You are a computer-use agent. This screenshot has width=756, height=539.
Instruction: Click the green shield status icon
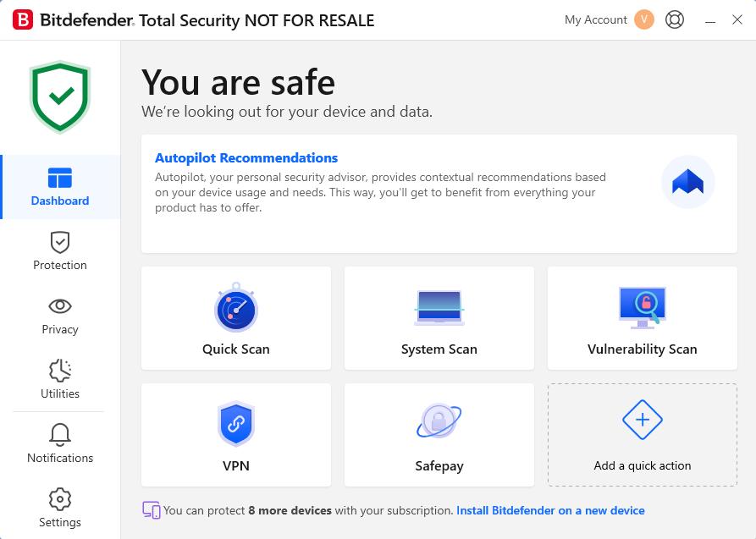(60, 97)
